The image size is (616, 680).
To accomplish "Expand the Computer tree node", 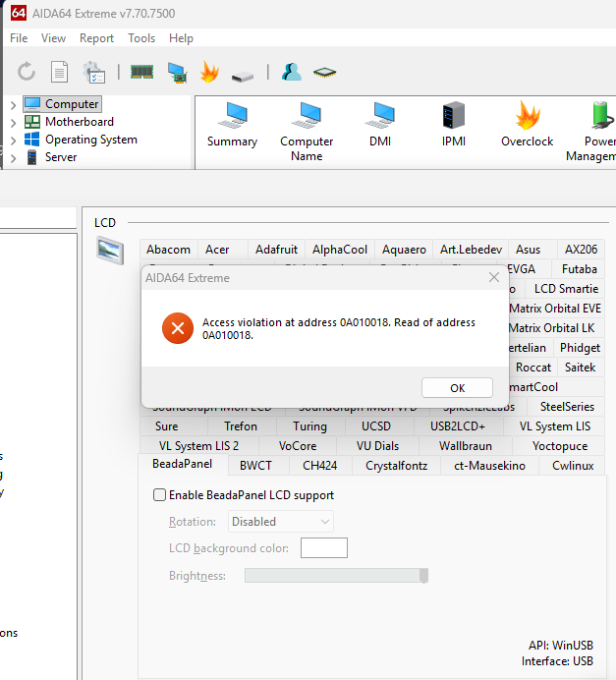I will click(13, 105).
